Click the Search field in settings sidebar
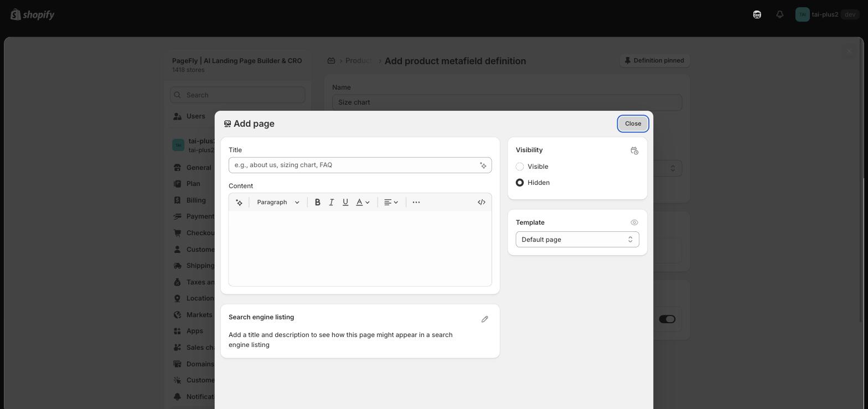The image size is (868, 409). [237, 95]
